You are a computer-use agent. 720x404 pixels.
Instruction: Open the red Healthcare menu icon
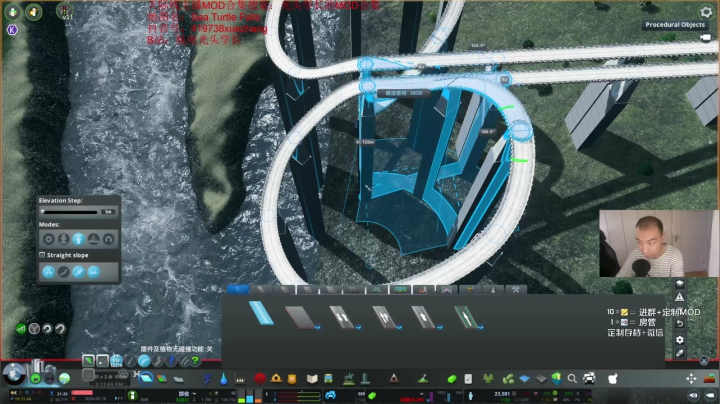pos(260,379)
